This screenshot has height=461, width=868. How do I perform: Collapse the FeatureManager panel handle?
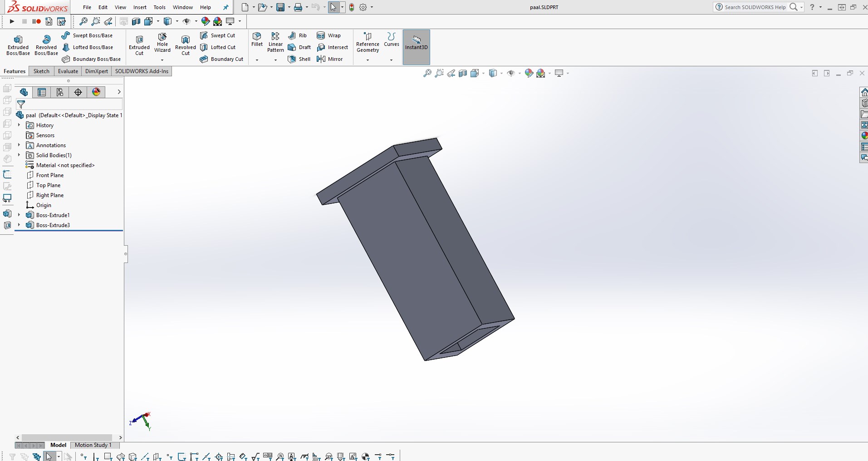(126, 253)
